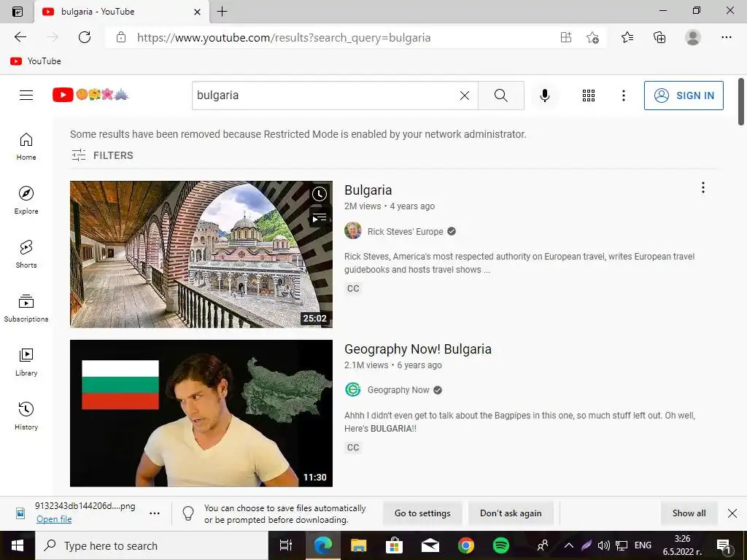Add Bulgaria video to queue

(320, 218)
